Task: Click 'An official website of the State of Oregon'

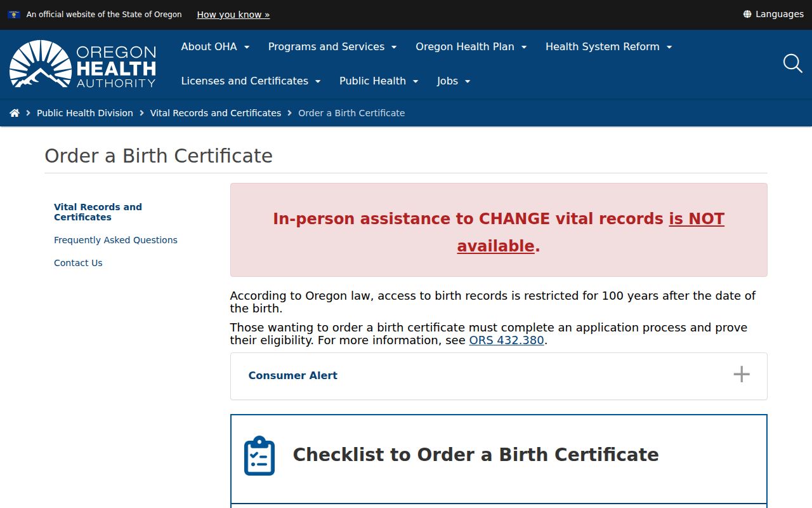Action: pyautogui.click(x=104, y=15)
